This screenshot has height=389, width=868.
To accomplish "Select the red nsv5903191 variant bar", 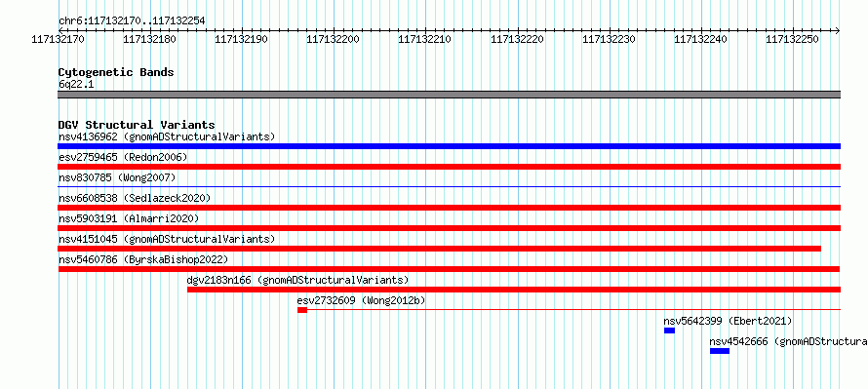I will point(449,228).
